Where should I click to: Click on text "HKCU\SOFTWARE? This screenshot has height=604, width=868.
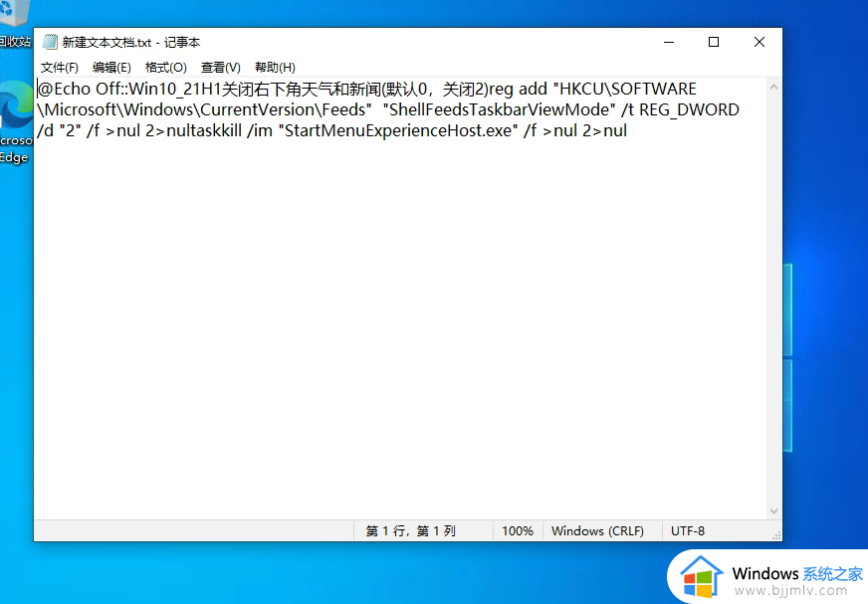[x=625, y=90]
